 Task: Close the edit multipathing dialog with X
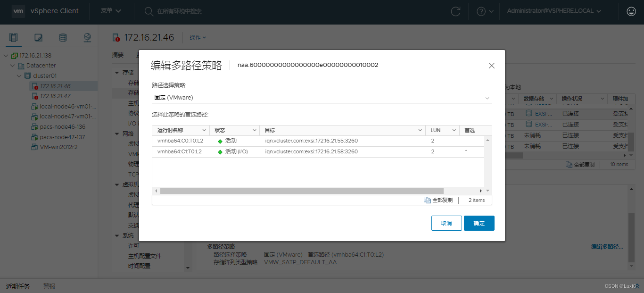point(492,66)
